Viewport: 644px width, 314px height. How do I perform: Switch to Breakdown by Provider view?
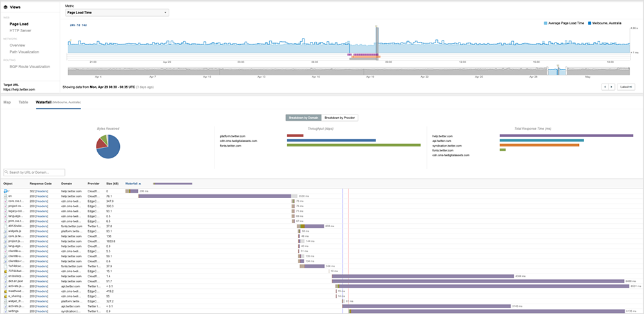click(x=340, y=118)
